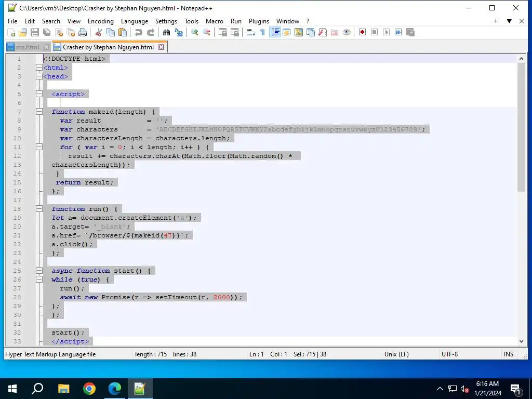Open the File menu
The width and height of the screenshot is (532, 399).
12,21
